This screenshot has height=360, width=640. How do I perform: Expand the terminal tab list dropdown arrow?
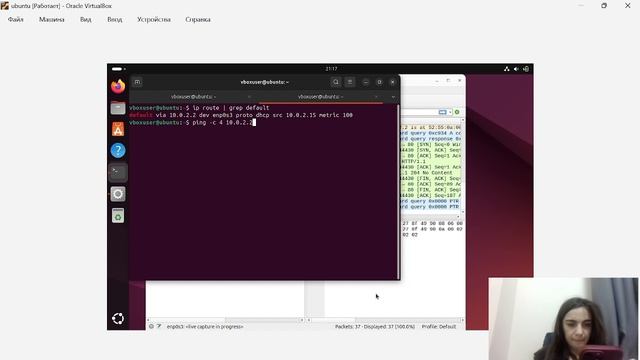tap(393, 97)
